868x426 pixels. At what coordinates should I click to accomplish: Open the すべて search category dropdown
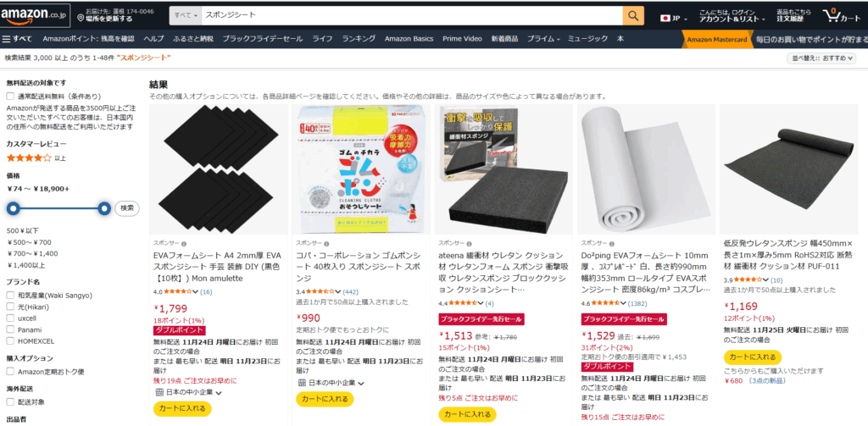click(x=186, y=15)
